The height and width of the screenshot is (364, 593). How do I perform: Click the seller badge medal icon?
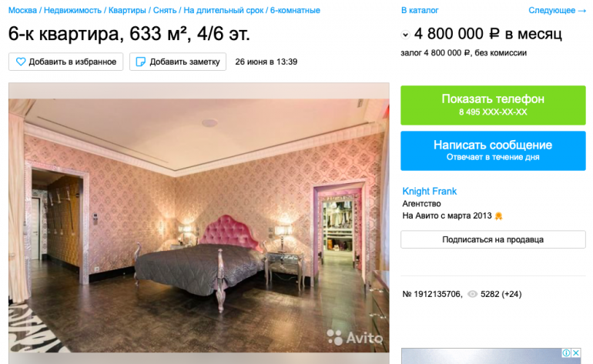(498, 216)
